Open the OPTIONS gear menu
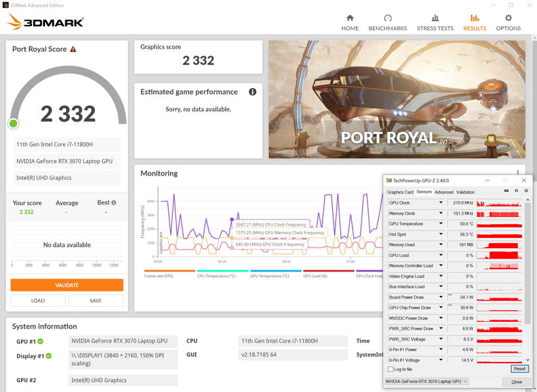This screenshot has width=537, height=392. pyautogui.click(x=508, y=23)
